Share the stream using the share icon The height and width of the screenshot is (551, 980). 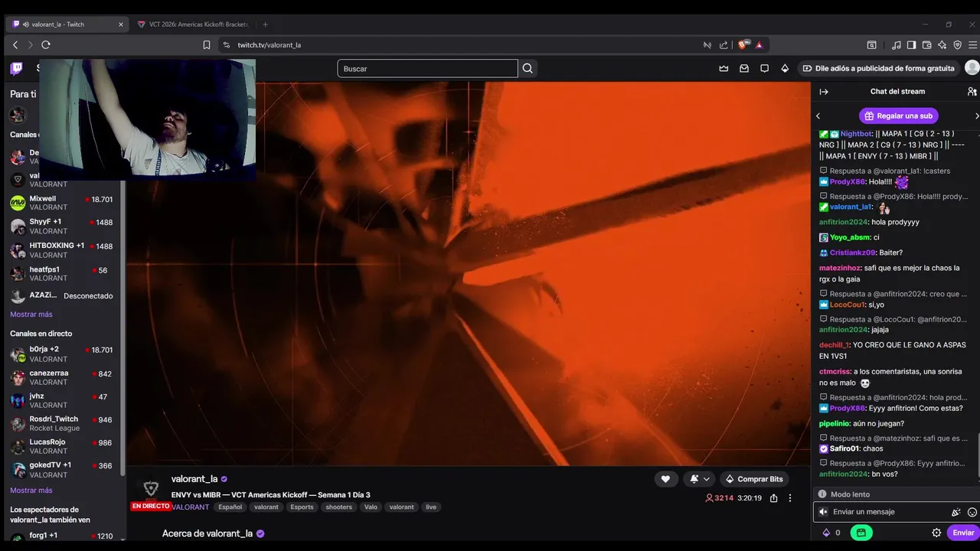[x=774, y=498]
